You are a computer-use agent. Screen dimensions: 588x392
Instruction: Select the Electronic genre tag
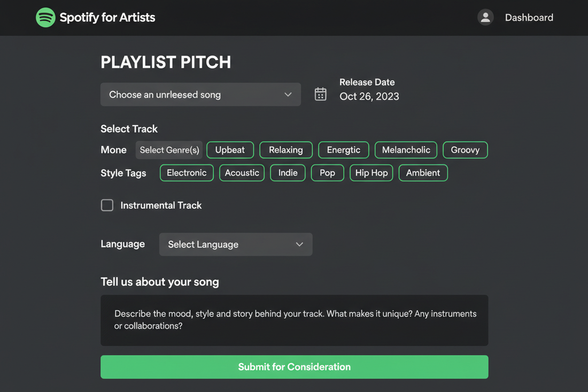(186, 173)
